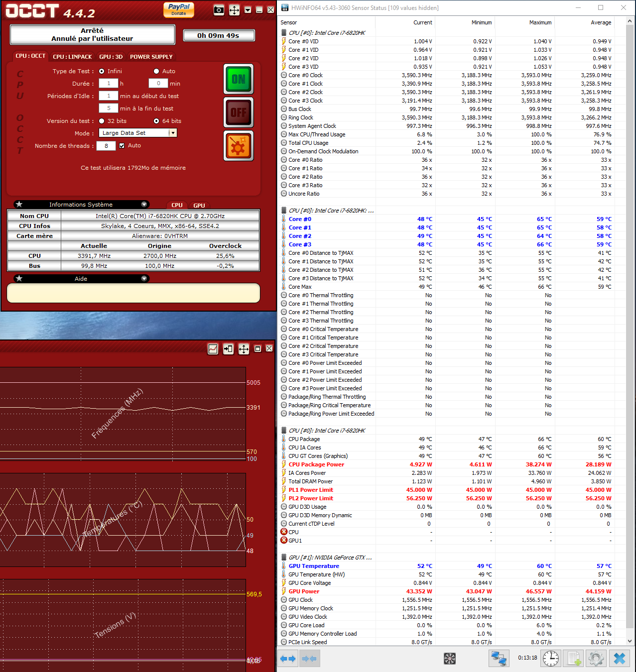Collapse the Informations Système section arrow
Screen dimensions: 636x672
click(x=144, y=205)
